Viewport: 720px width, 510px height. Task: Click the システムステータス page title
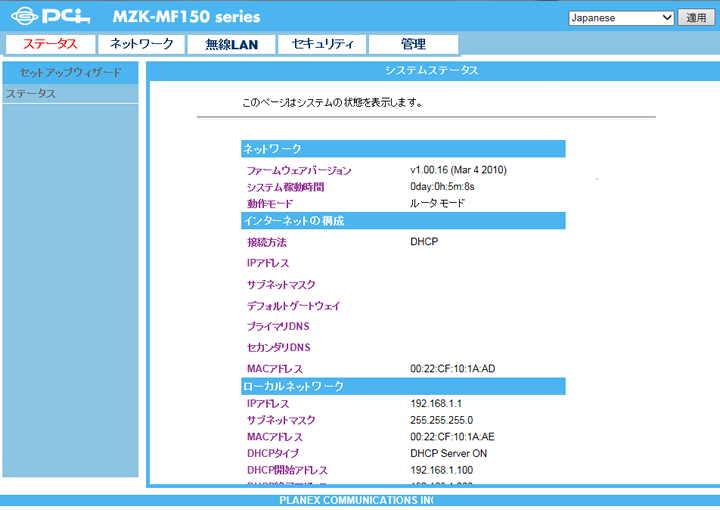click(x=432, y=70)
